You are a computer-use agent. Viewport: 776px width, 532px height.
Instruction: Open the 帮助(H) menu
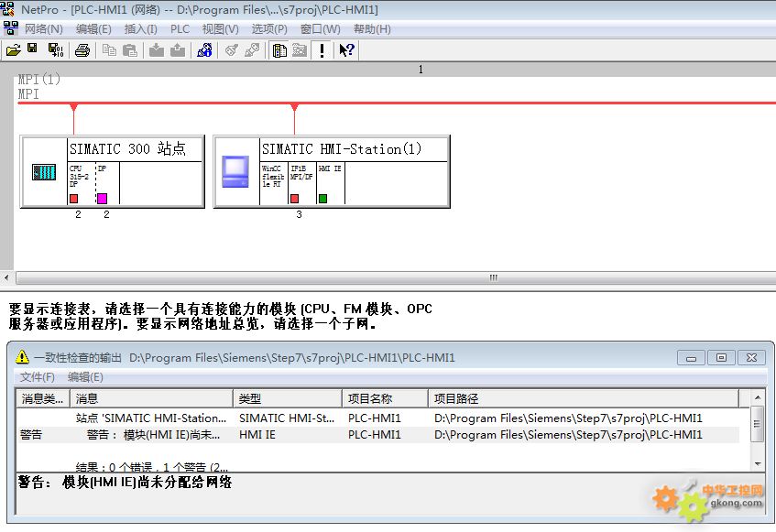[x=372, y=29]
